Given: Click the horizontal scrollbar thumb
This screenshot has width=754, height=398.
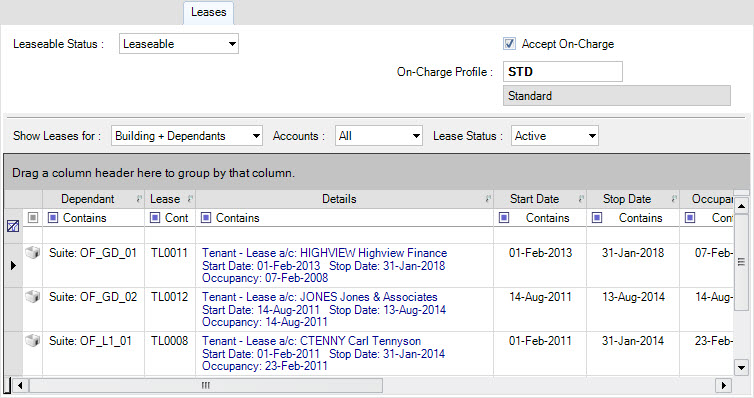Looking at the screenshot, I should [x=206, y=386].
